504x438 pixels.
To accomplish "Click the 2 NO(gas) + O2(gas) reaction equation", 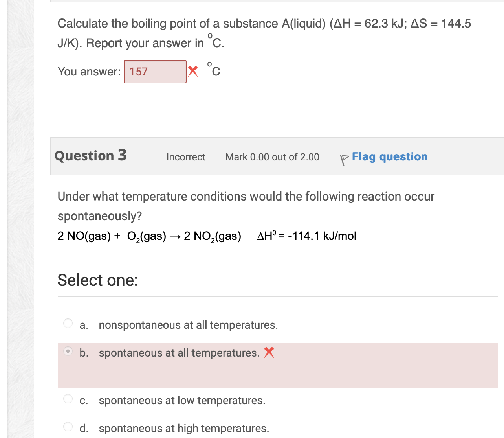I will [x=149, y=236].
